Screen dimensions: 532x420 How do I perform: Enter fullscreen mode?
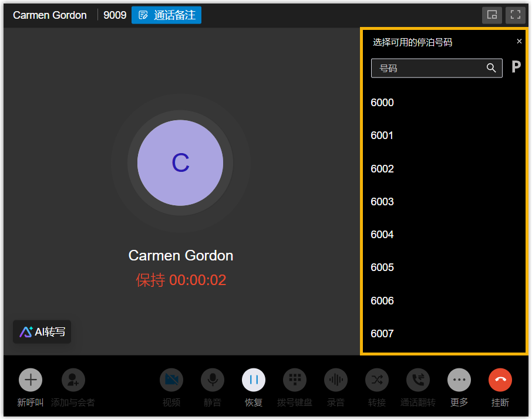[x=516, y=15]
